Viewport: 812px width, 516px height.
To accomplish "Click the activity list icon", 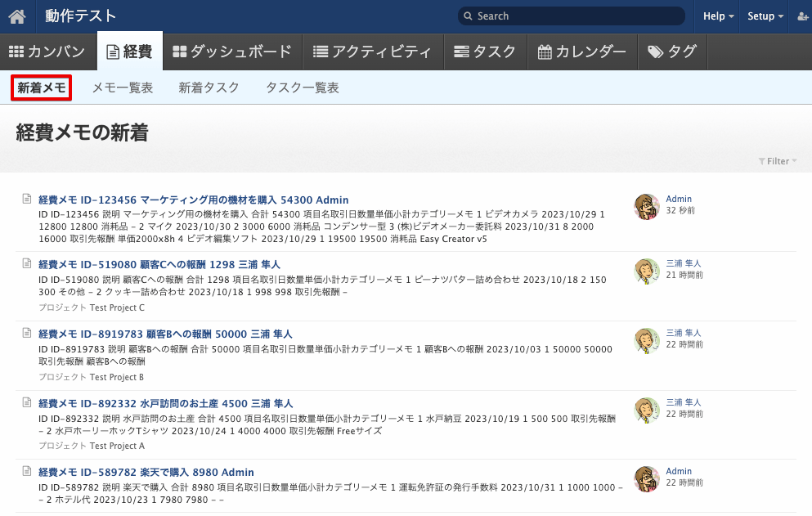I will click(x=321, y=52).
